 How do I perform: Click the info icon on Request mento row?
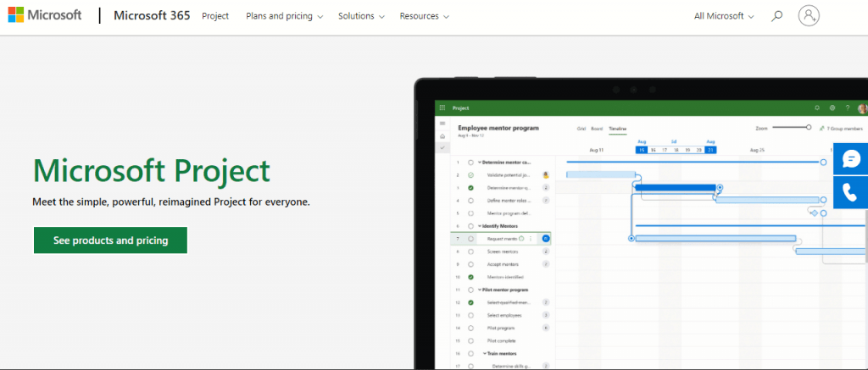(x=521, y=239)
